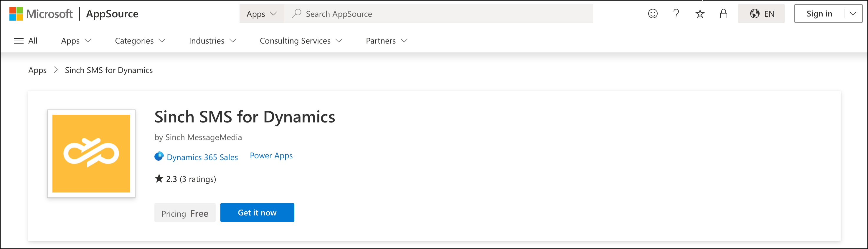The image size is (868, 249).
Task: Open the feedback smiley face icon
Action: click(x=652, y=14)
